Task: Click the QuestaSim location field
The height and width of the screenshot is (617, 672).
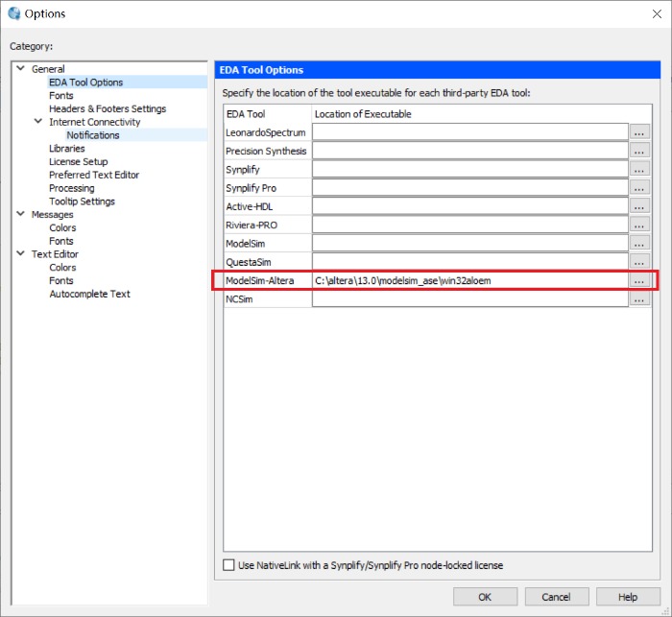Action: [470, 261]
